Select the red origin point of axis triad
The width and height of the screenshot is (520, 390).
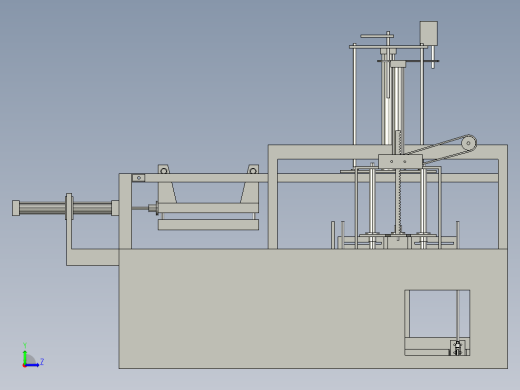pos(24,366)
